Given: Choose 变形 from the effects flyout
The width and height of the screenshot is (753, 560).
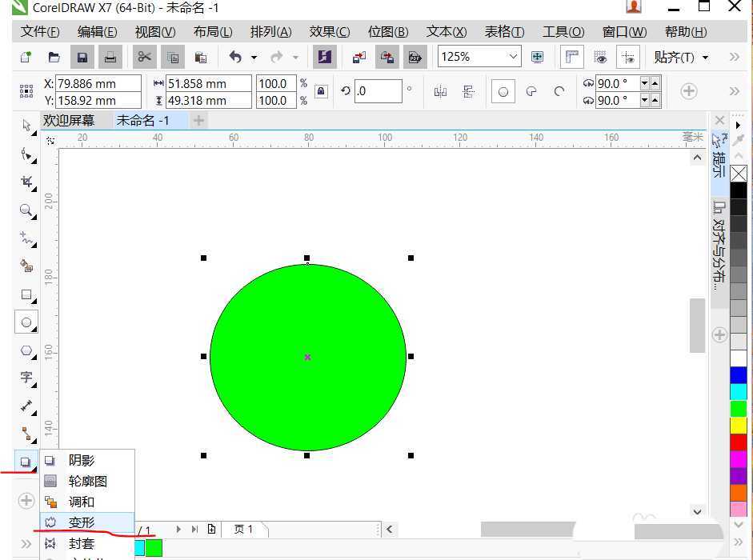Looking at the screenshot, I should 81,522.
